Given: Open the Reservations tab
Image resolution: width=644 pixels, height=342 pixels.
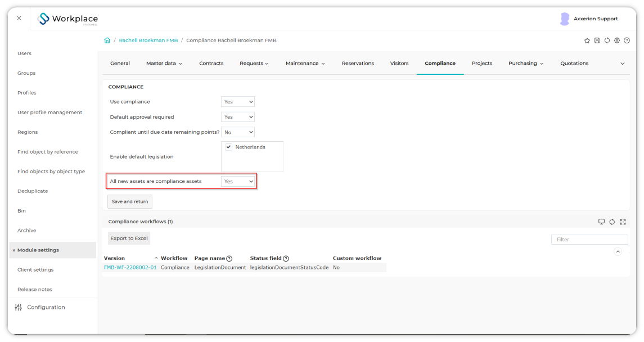Looking at the screenshot, I should 358,63.
